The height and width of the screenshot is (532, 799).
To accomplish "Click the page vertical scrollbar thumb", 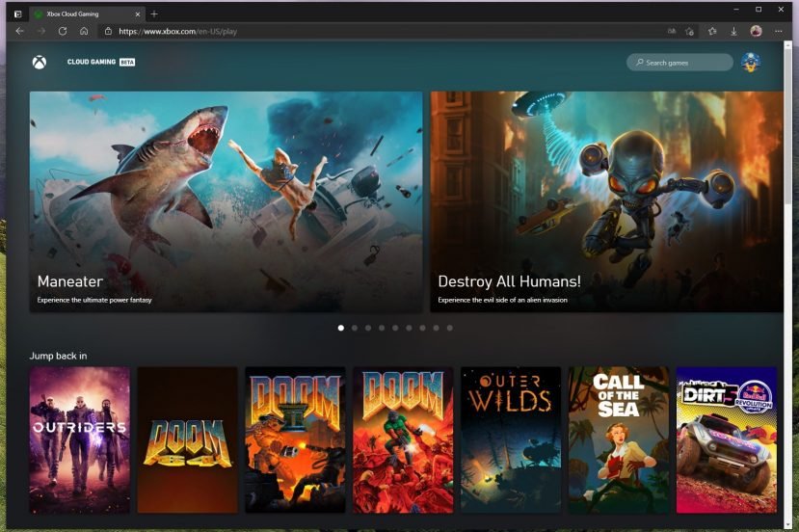I will [x=789, y=125].
